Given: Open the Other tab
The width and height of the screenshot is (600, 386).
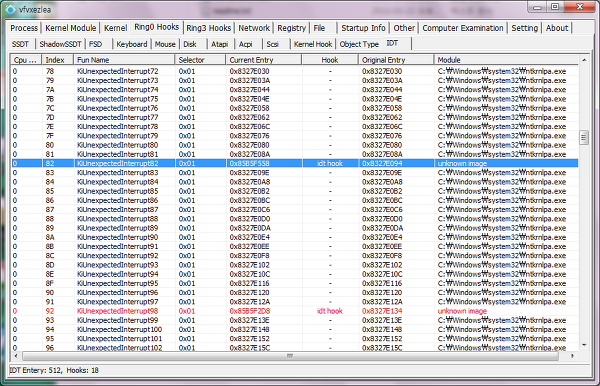Looking at the screenshot, I should 404,28.
